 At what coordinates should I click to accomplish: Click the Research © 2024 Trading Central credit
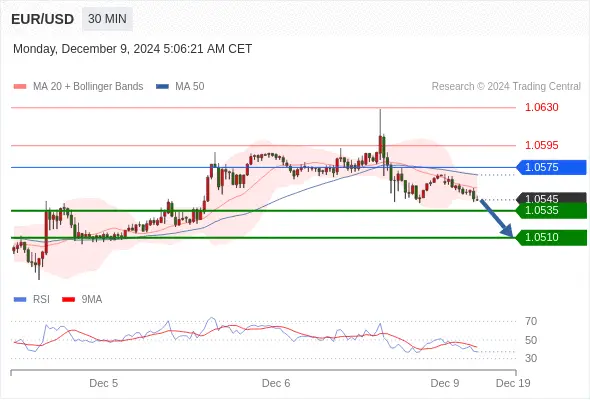click(x=506, y=87)
